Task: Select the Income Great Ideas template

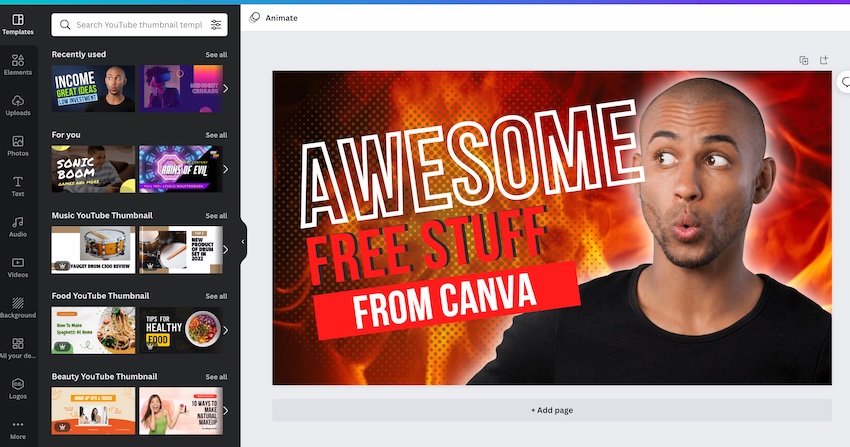Action: (93, 88)
